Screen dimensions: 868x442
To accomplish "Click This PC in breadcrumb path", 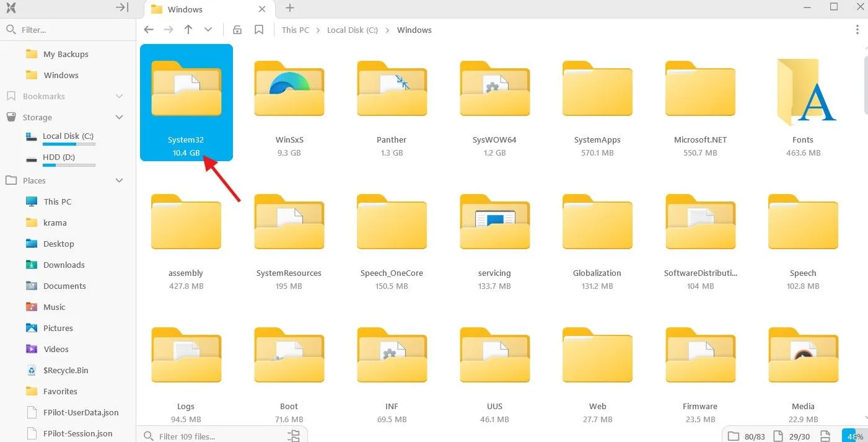I will click(x=295, y=30).
